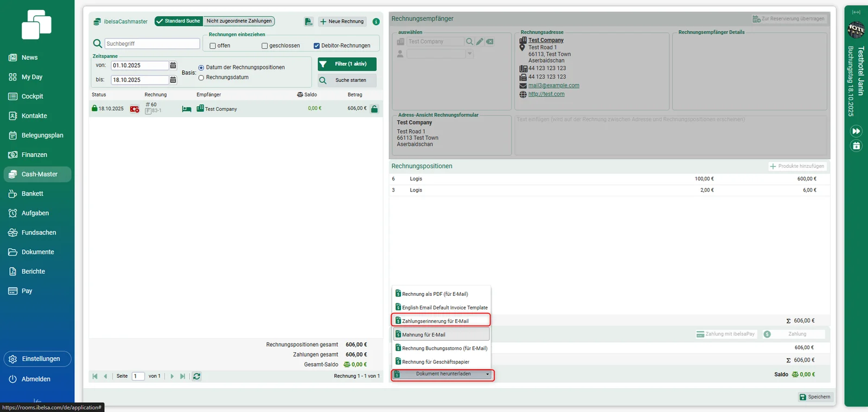
Task: Enable the 'offen' invoices checkbox
Action: pyautogui.click(x=213, y=46)
